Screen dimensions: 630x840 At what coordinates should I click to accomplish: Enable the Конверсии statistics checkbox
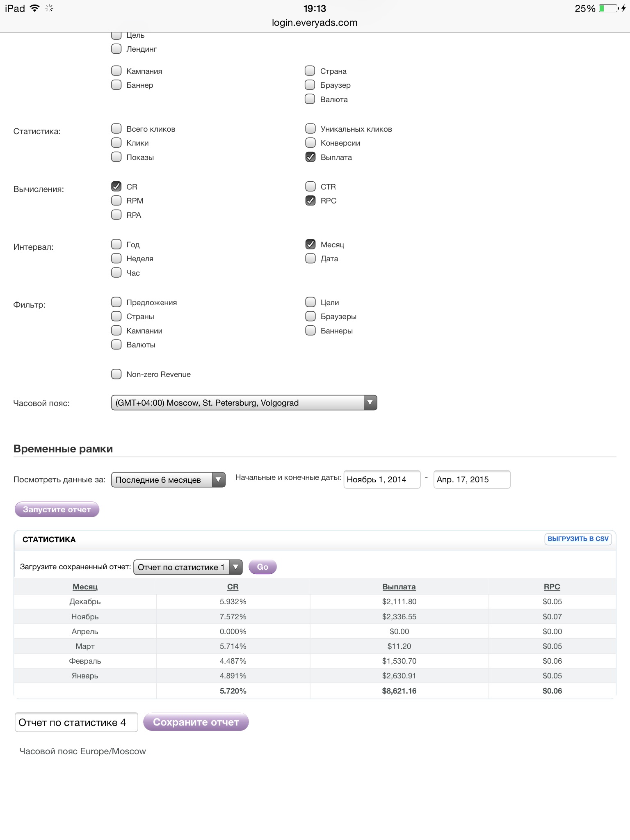310,143
